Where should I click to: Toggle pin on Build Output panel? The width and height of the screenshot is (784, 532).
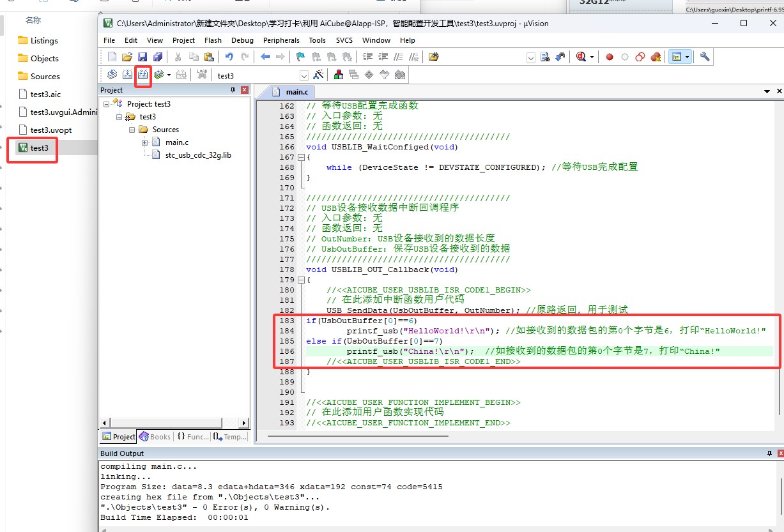pyautogui.click(x=769, y=453)
